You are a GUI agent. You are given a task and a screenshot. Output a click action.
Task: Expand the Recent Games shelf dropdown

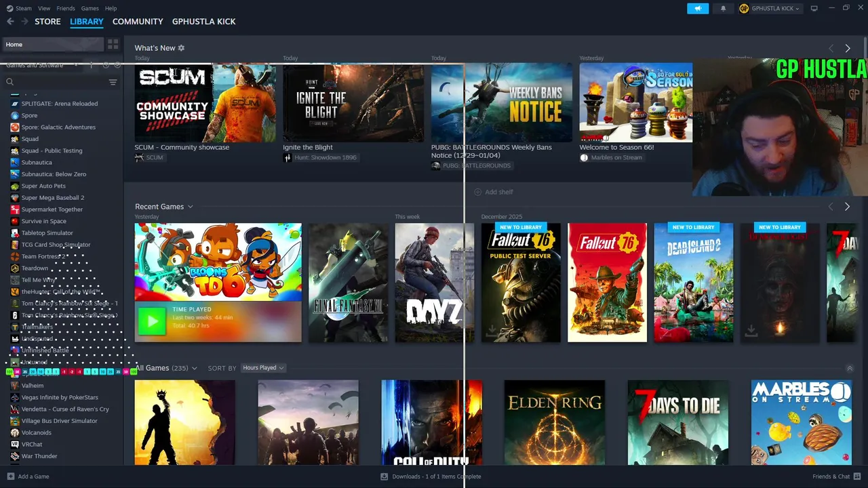(x=190, y=207)
